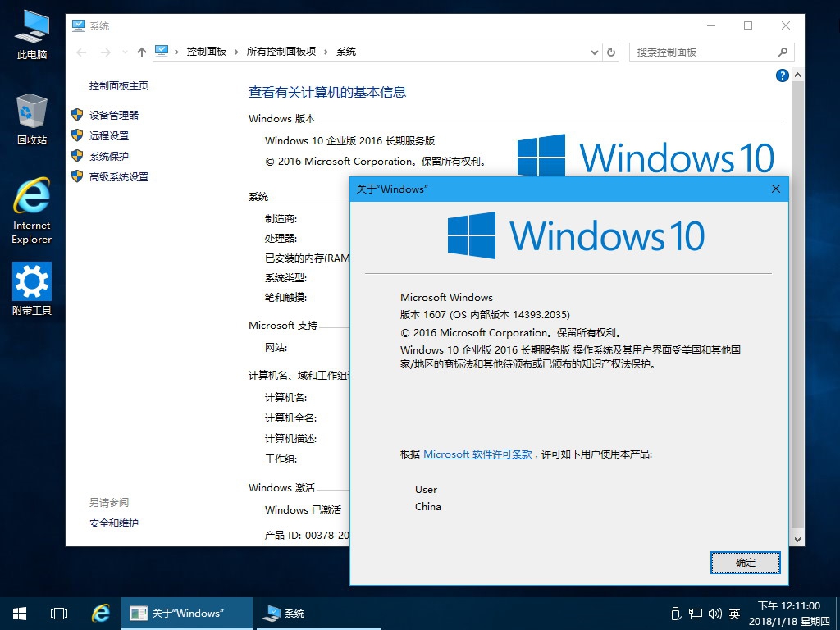
Task: Select the 所有控制面板项 breadcrumb
Action: (281, 52)
